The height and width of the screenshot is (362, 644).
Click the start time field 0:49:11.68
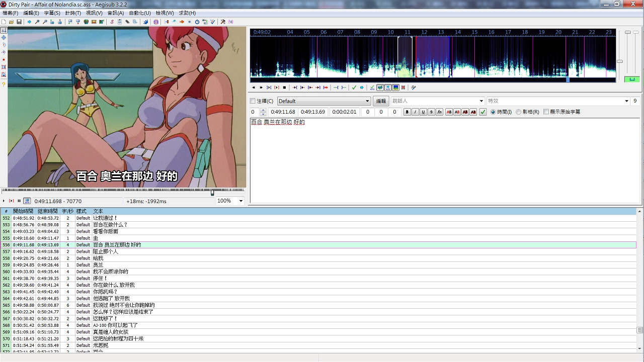pos(283,112)
